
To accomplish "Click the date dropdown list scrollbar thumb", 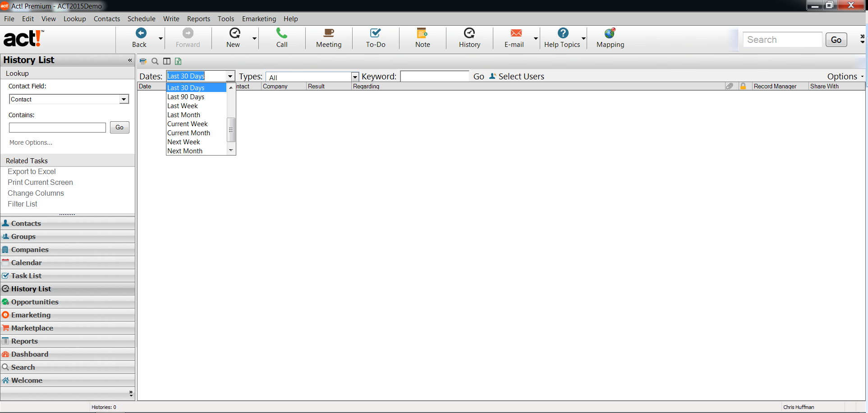I will [231, 130].
